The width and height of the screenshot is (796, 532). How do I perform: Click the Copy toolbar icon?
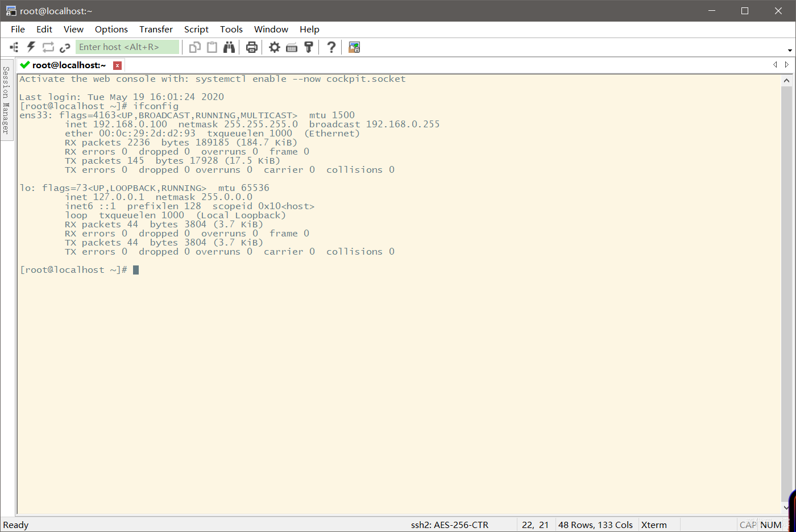195,47
